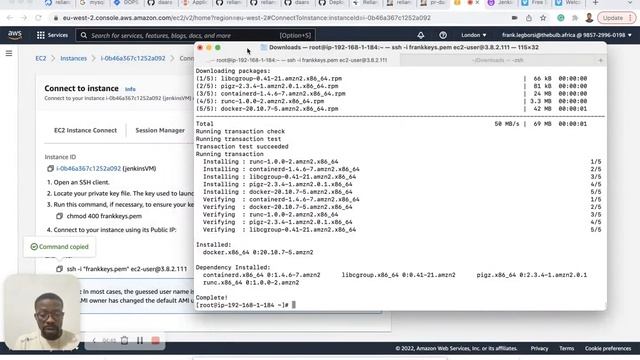The height and width of the screenshot is (360, 640).
Task: Stop the screen recording
Action: pyautogui.click(x=156, y=340)
